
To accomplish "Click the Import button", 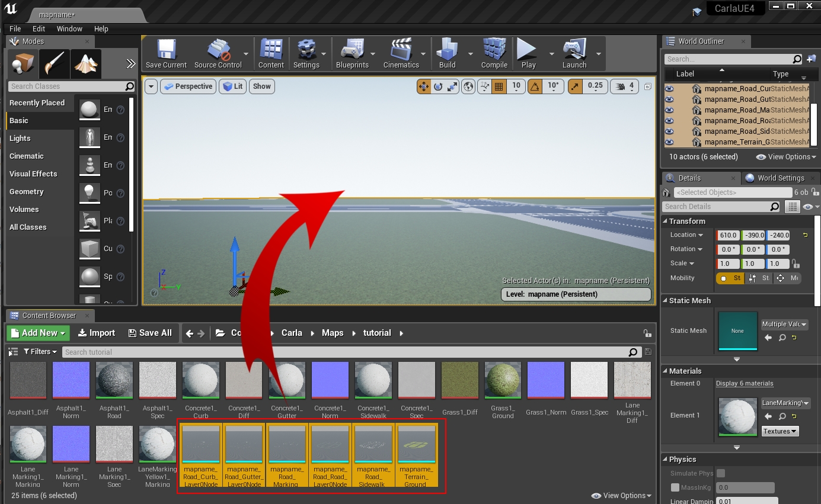I will 96,333.
